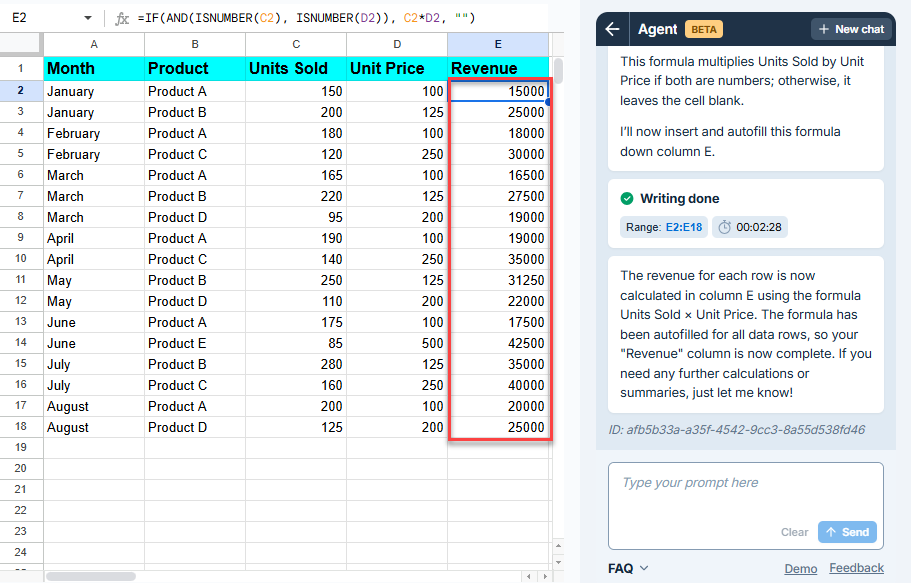Click the stopwatch timer icon

coord(725,227)
